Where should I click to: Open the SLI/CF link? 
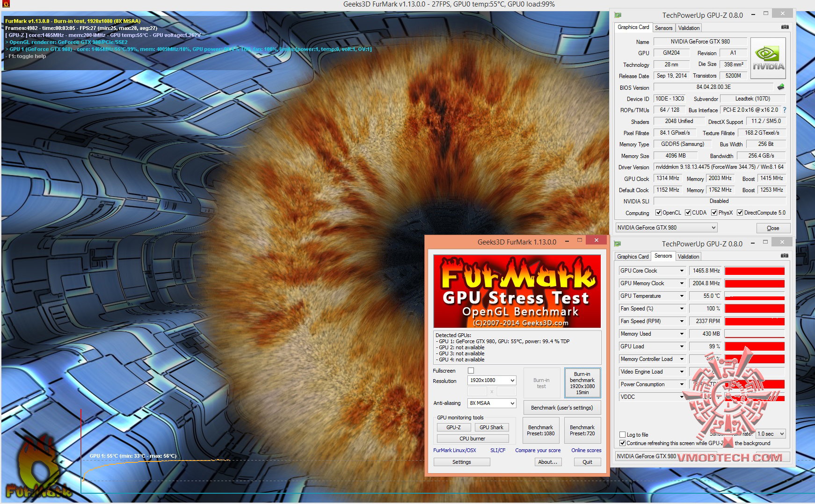(498, 450)
